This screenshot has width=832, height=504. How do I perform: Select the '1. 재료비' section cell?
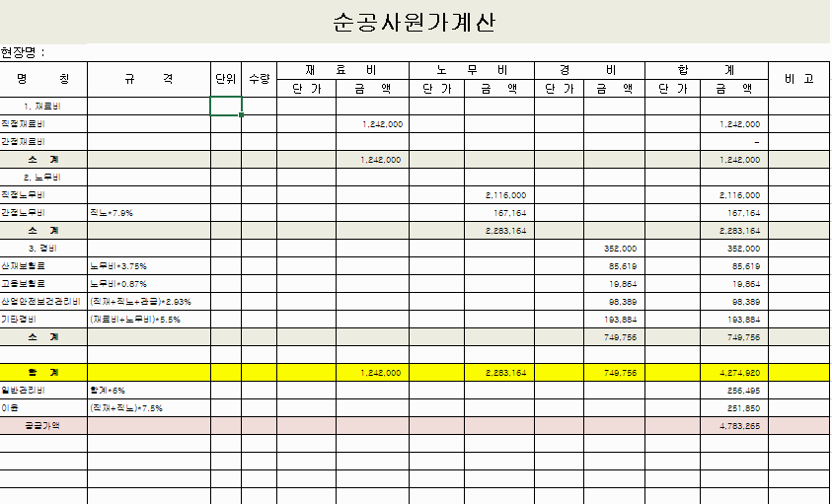[x=43, y=107]
